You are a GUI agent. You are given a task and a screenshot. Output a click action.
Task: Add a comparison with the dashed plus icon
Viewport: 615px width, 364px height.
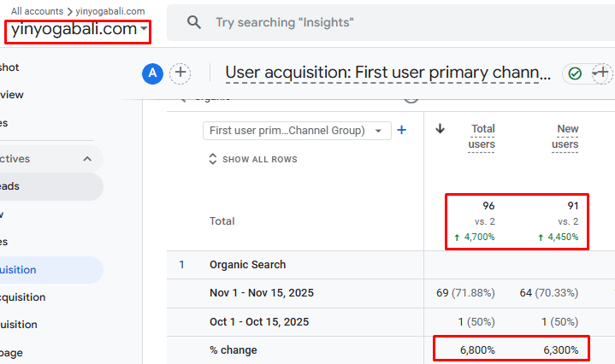(x=180, y=73)
